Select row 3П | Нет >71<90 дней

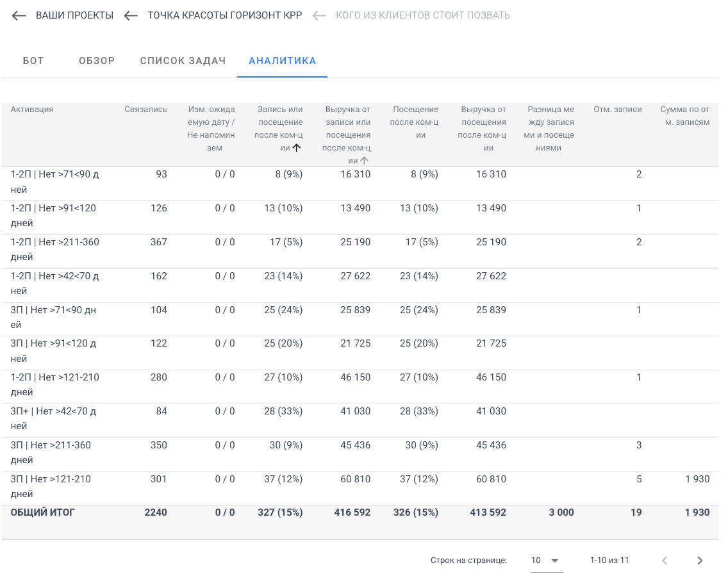[360, 319]
